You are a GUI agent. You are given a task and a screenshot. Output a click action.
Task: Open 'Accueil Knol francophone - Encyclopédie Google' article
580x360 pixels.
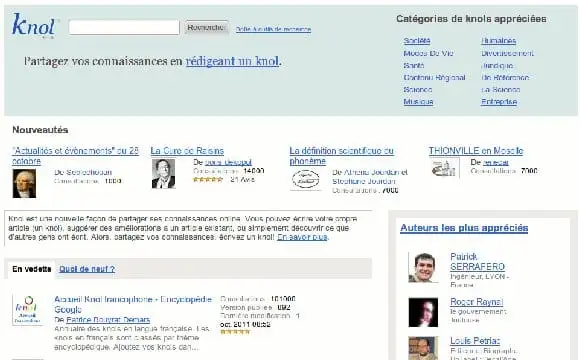click(133, 304)
